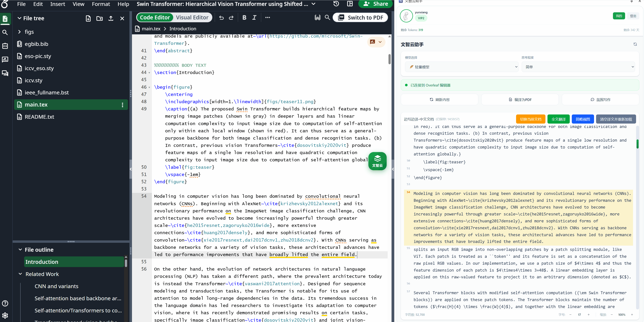Open the Insert menu
Screen dimensions: 644x322
point(58,4)
